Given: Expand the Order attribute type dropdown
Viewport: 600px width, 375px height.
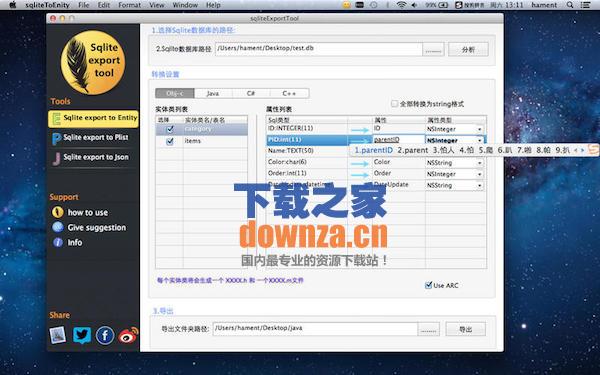Looking at the screenshot, I should pos(479,174).
